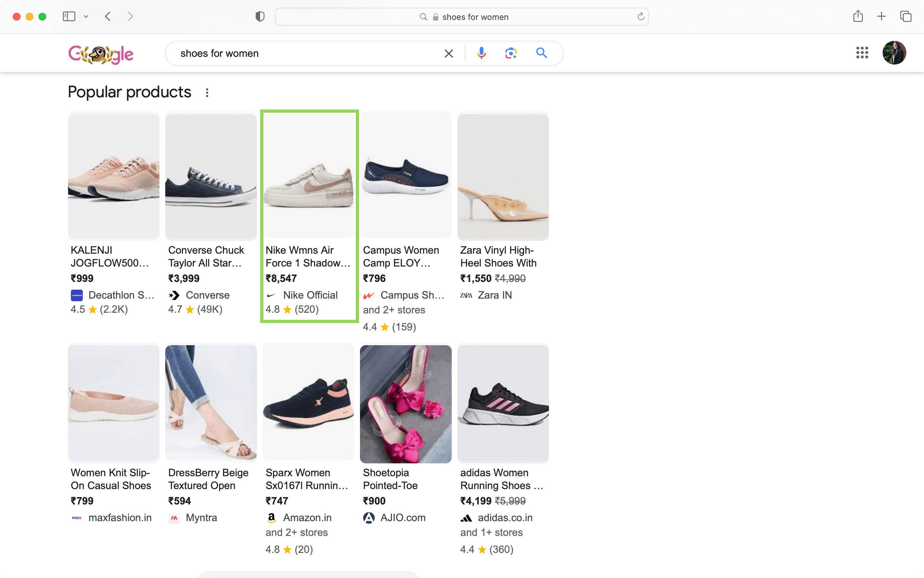Screen dimensions: 924x578
Task: Go forward with the browser forward arrow
Action: coord(131,16)
